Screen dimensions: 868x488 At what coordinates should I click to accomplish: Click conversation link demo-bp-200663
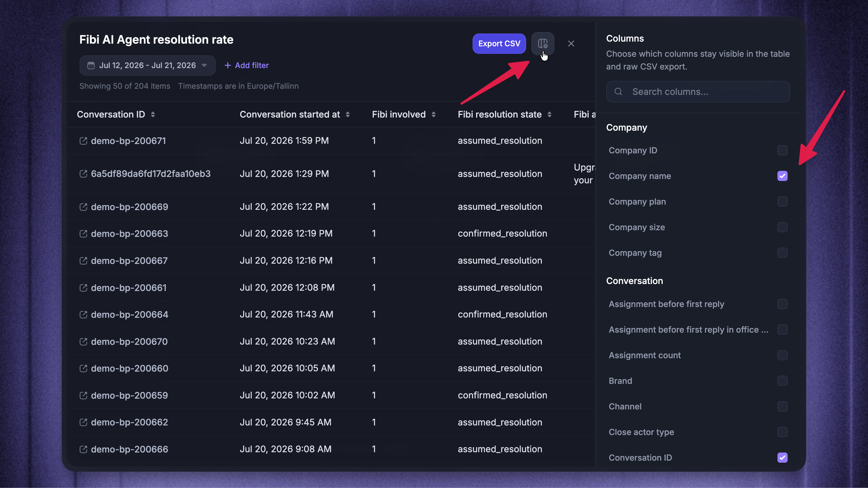pos(129,234)
